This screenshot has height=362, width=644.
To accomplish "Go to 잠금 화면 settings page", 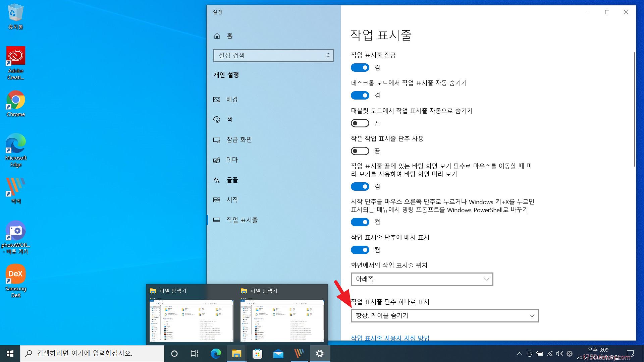I will (x=239, y=140).
